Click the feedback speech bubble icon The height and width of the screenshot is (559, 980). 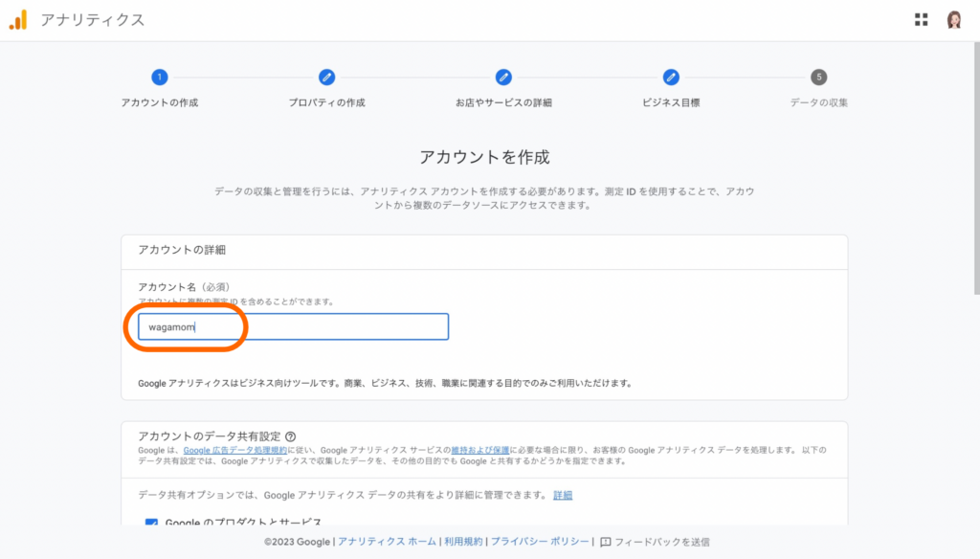(605, 542)
